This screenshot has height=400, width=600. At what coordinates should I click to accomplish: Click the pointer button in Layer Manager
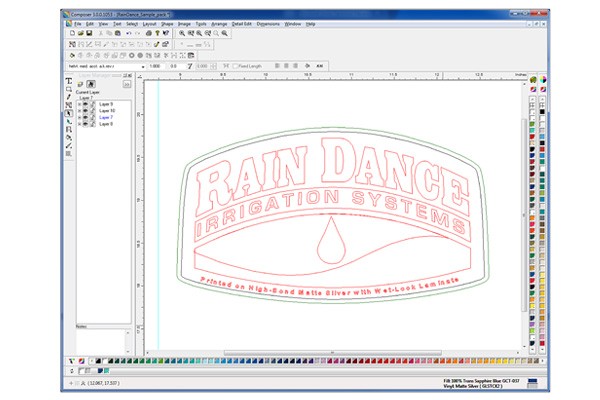coord(91,84)
